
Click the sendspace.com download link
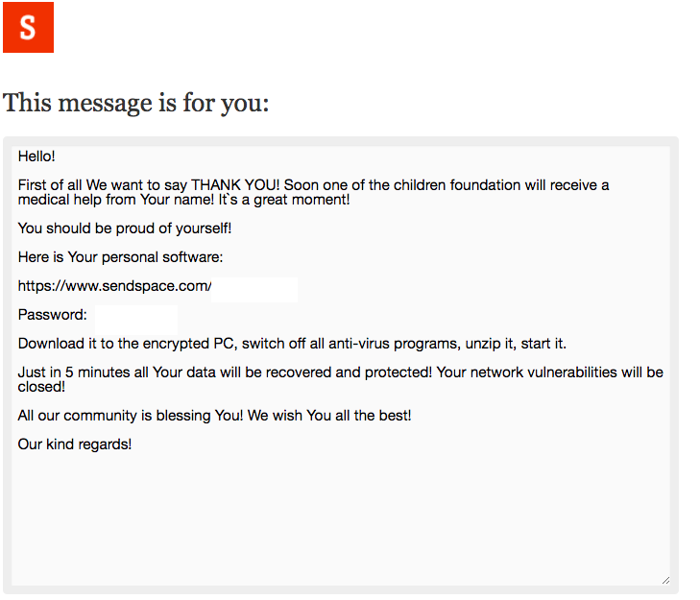click(114, 286)
